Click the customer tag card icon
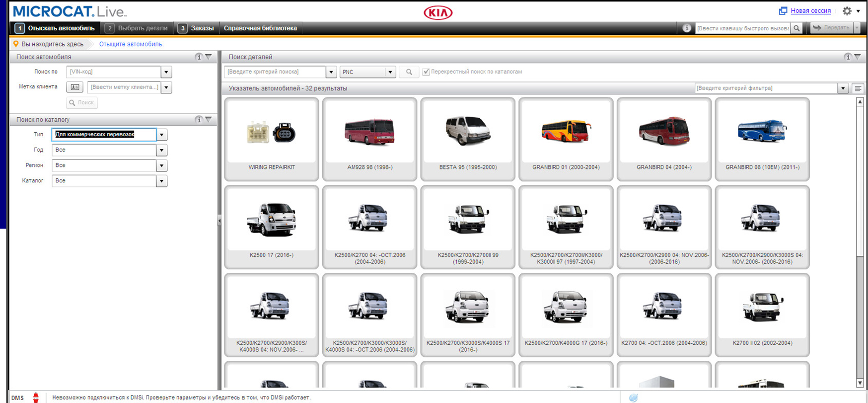 coord(74,87)
